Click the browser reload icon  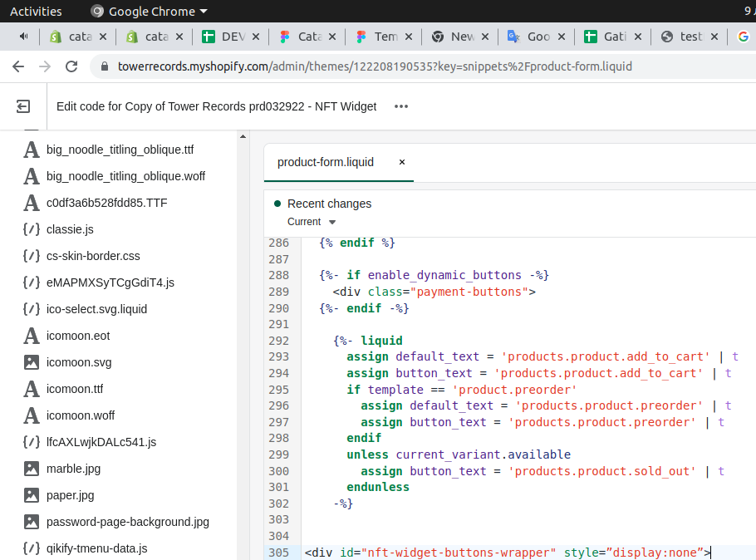pos(71,66)
